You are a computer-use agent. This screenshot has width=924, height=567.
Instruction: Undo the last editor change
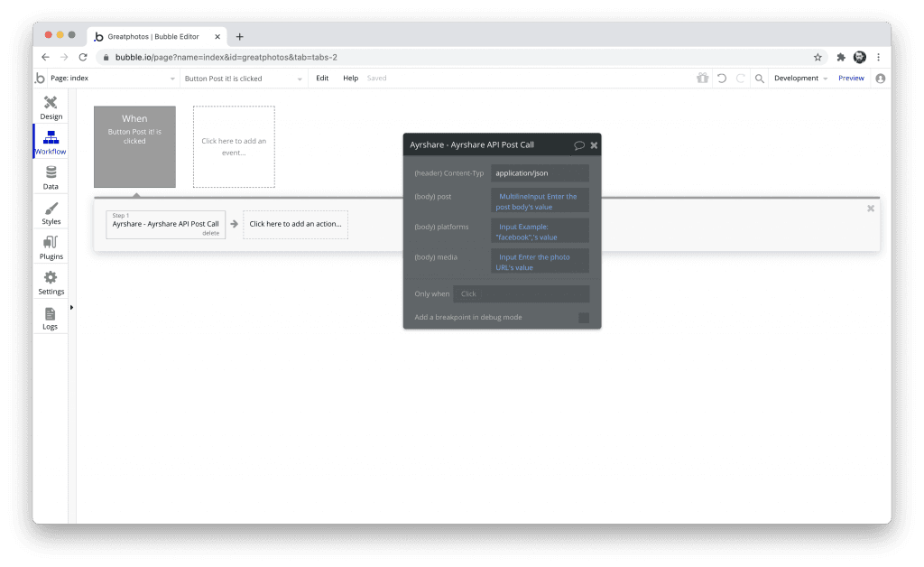[722, 78]
